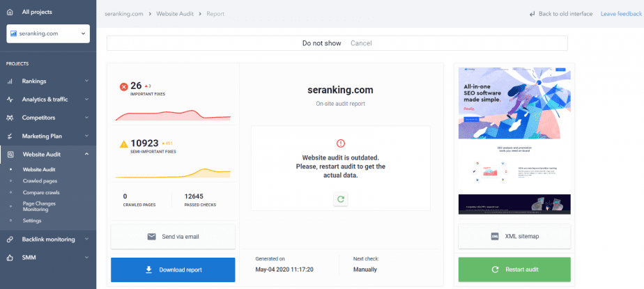Go to Website Audit breadcrumb

[175, 13]
